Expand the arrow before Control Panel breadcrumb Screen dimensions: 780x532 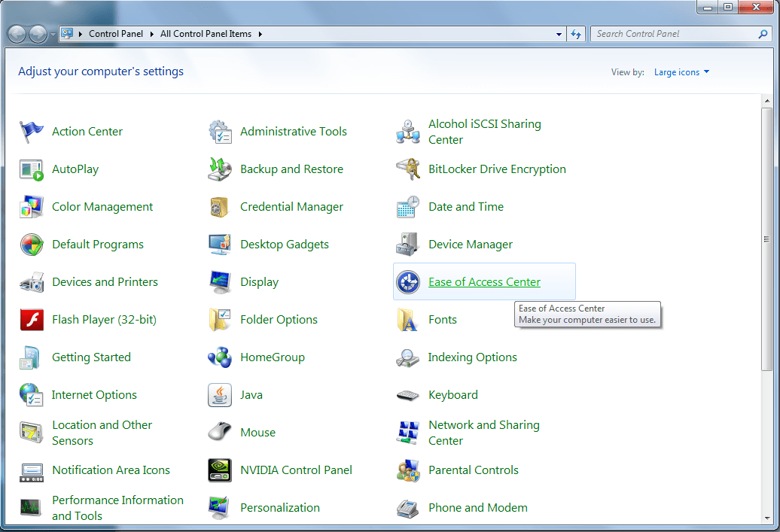(80, 35)
